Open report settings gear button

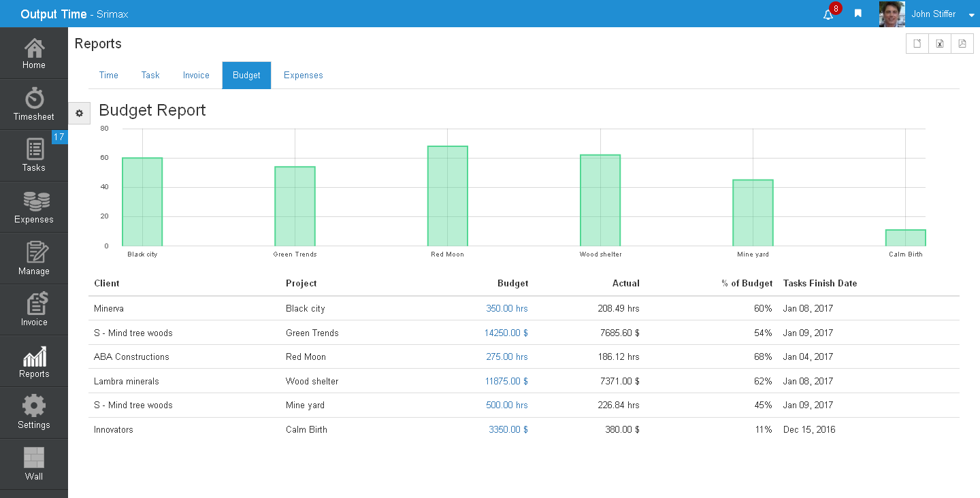pos(79,114)
